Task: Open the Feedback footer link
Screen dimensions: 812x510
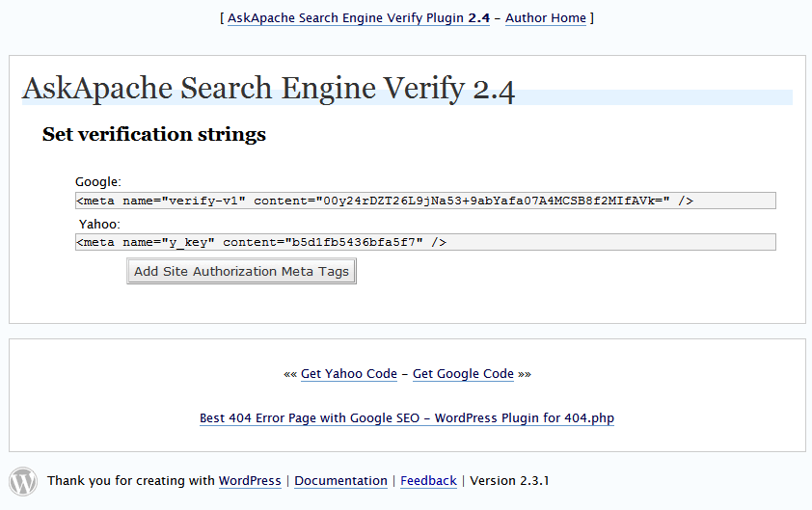Action: click(428, 480)
